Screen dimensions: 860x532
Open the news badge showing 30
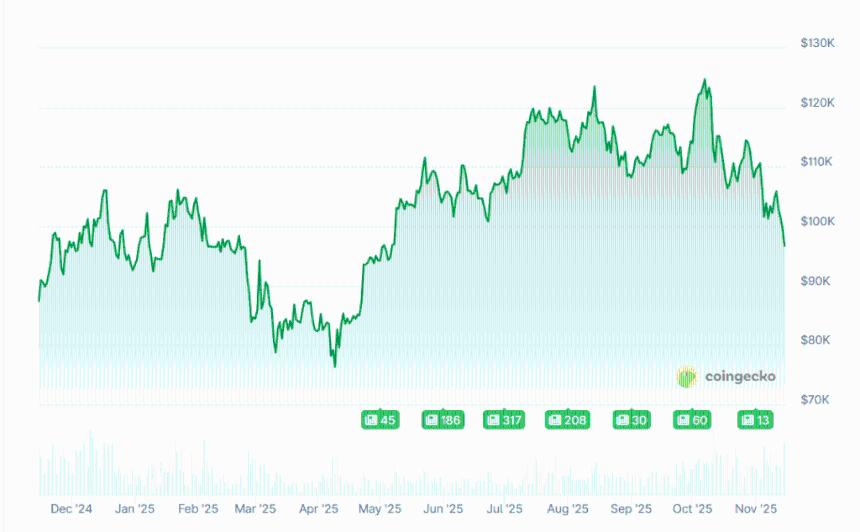click(631, 420)
